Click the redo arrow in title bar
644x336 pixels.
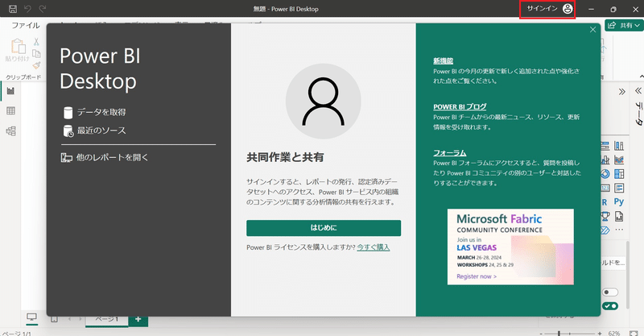tap(43, 9)
